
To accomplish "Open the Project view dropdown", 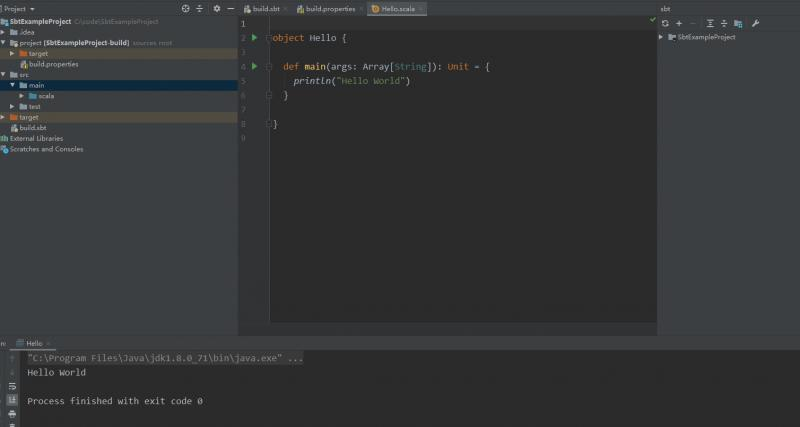I will (x=19, y=9).
